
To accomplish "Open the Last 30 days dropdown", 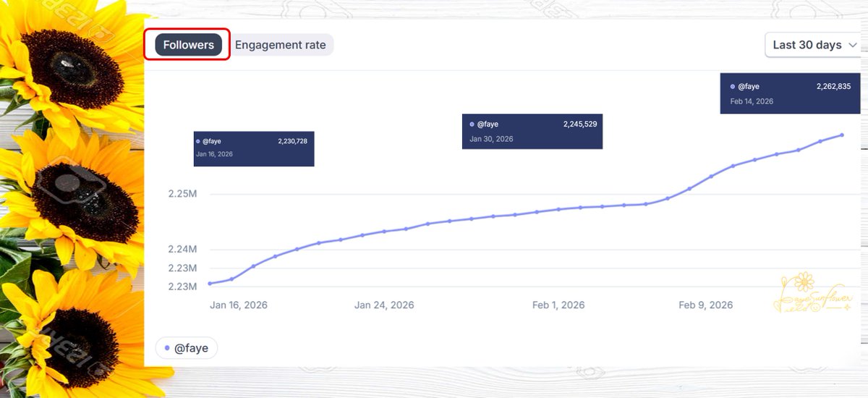I will click(815, 45).
